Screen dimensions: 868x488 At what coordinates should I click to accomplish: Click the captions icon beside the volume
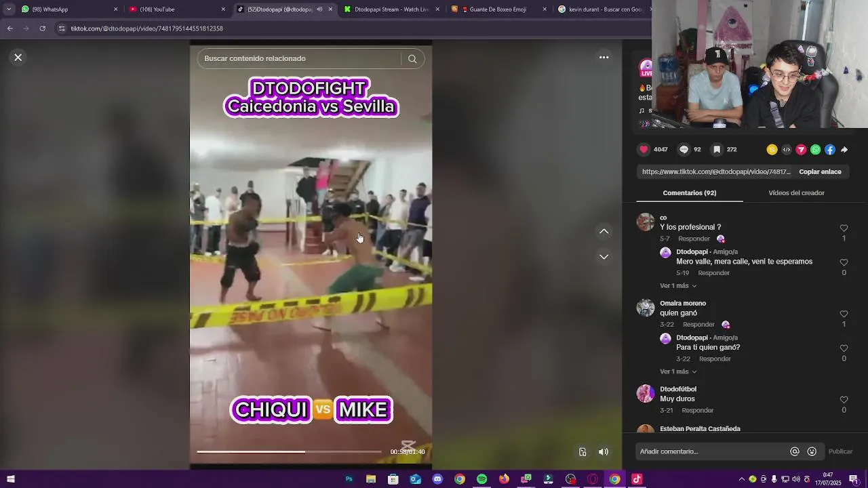(583, 452)
